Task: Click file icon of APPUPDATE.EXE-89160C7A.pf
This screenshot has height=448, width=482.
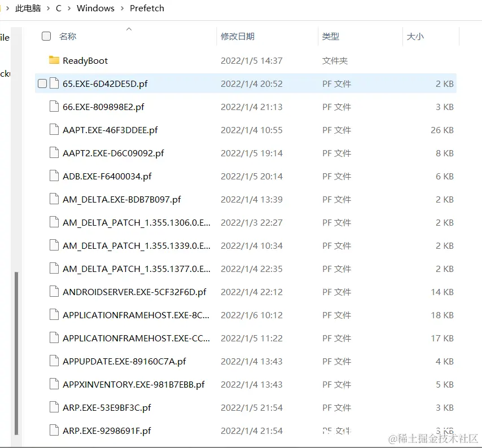Action: click(54, 361)
